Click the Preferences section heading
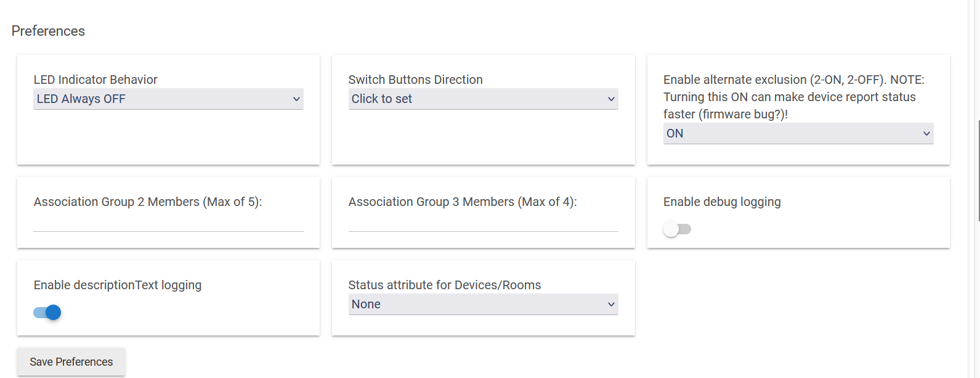 [x=48, y=31]
